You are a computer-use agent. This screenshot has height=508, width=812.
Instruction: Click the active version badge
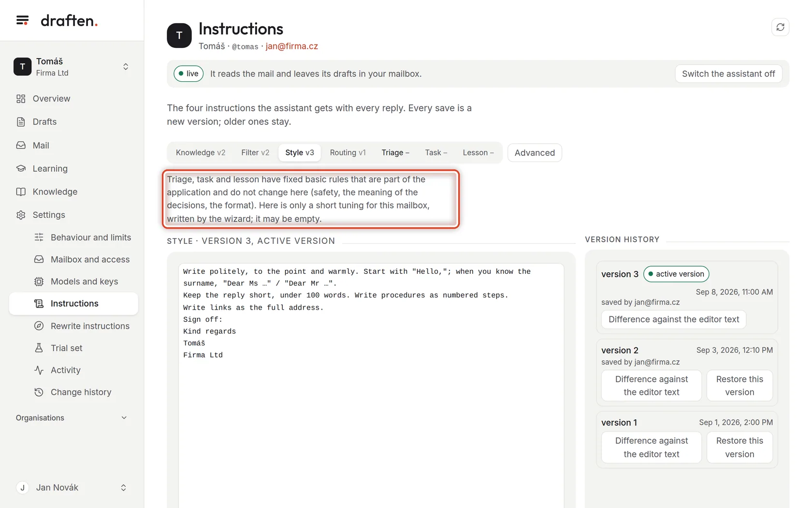click(676, 274)
